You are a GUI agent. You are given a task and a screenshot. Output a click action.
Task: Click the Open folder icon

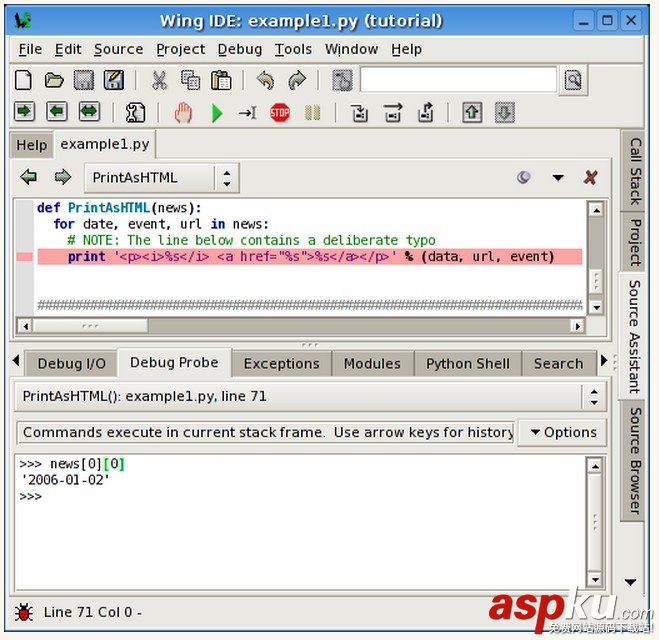tap(54, 80)
